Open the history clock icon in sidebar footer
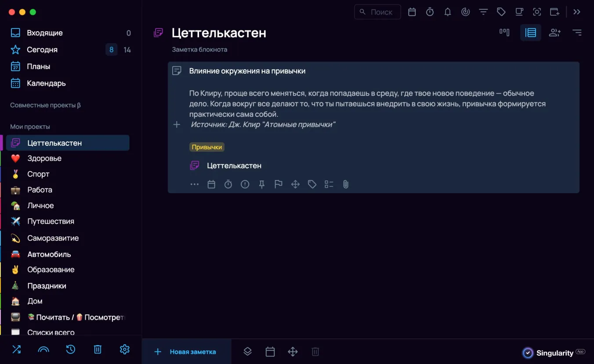Viewport: 594px width, 364px height. (70, 350)
